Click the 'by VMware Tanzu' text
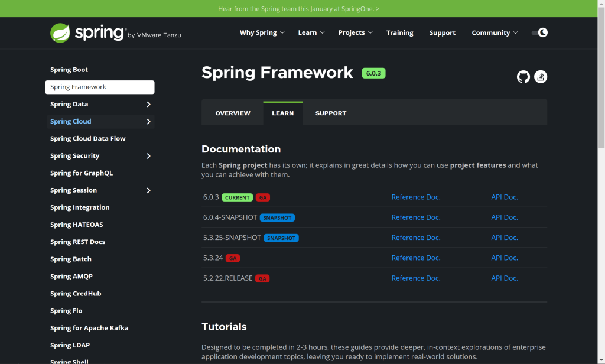This screenshot has width=605, height=364. coord(154,35)
